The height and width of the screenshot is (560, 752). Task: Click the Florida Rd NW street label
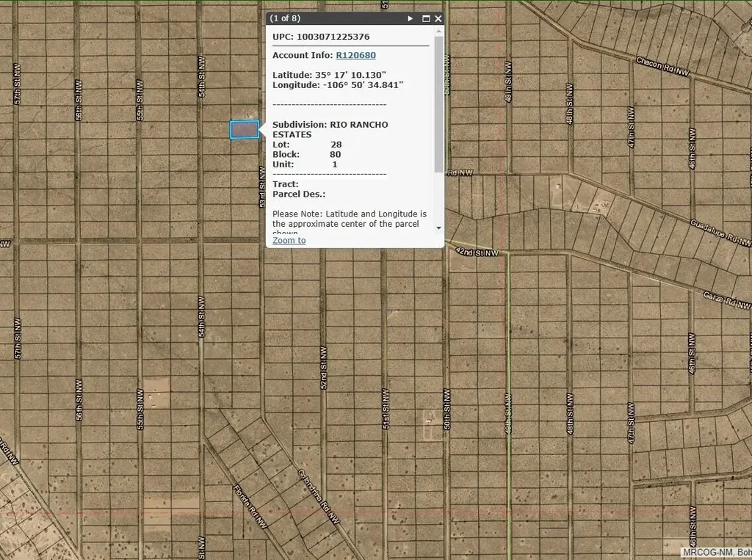coord(249,506)
